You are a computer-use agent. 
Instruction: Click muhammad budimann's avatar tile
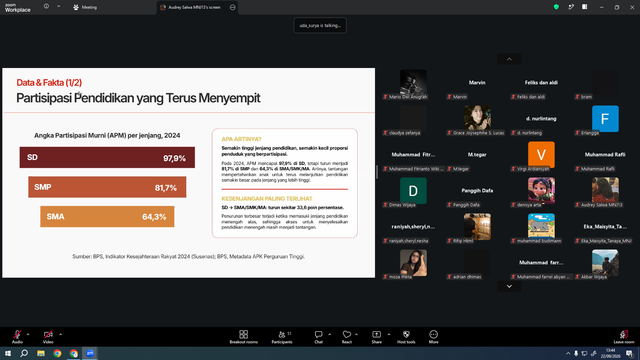pyautogui.click(x=541, y=228)
